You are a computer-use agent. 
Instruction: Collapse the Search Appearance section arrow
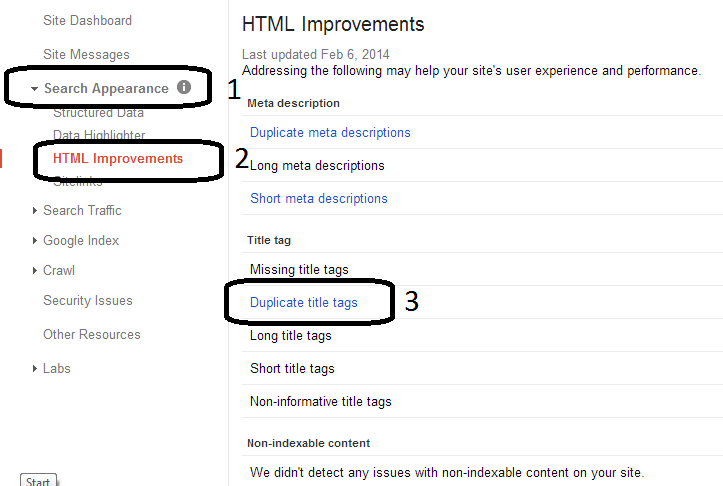pyautogui.click(x=35, y=89)
